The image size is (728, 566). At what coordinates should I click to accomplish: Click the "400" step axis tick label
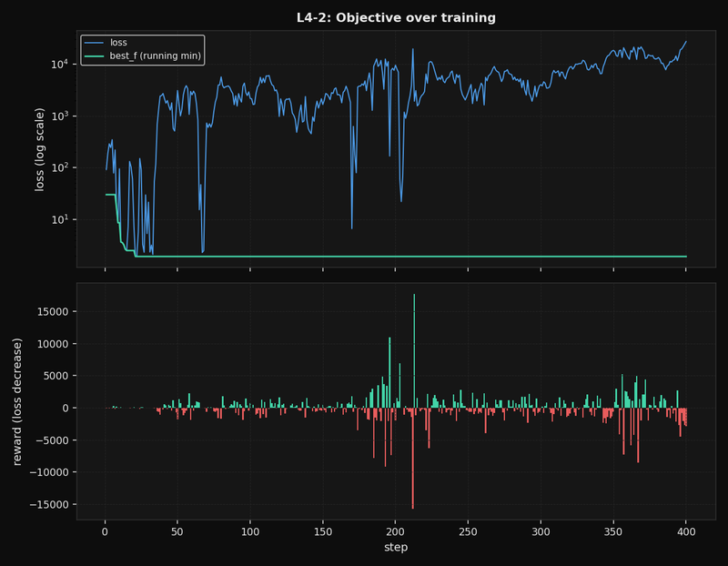[686, 532]
